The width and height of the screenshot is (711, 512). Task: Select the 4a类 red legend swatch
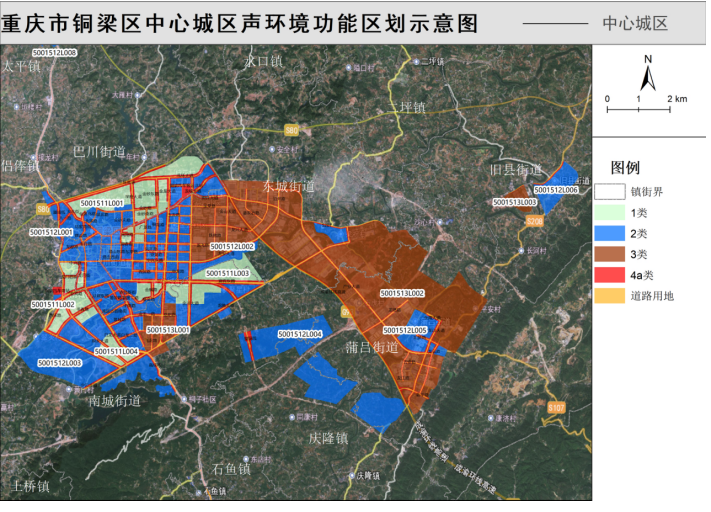pyautogui.click(x=609, y=275)
